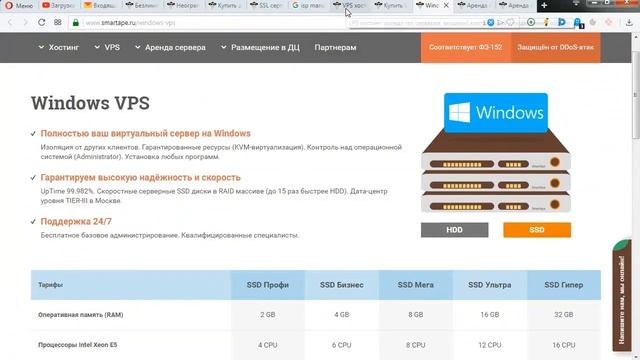Switch to the VPS хос tab
The image size is (640, 360).
(x=349, y=6)
